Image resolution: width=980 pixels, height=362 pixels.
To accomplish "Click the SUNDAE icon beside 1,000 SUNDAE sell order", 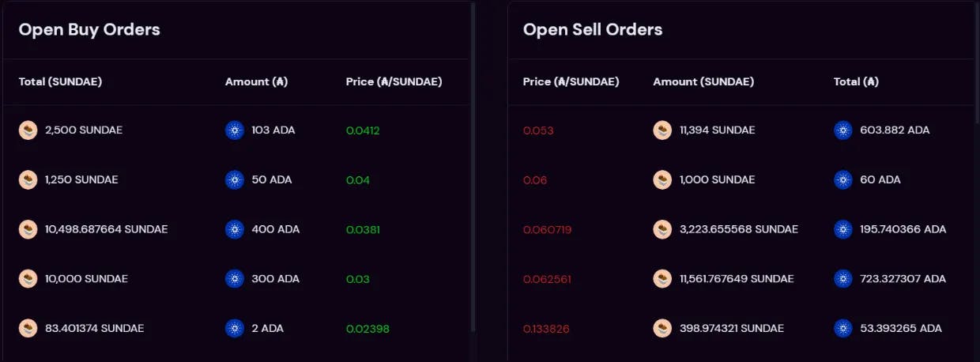I will (x=662, y=180).
